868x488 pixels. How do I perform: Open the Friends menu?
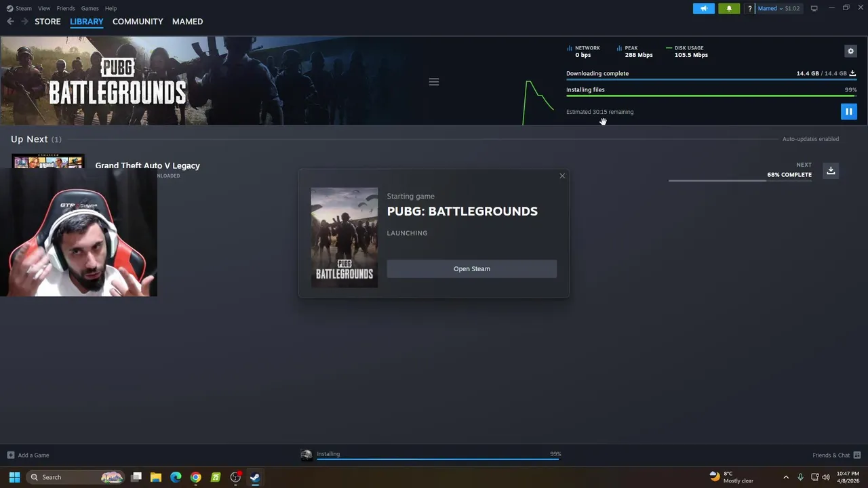pos(66,8)
